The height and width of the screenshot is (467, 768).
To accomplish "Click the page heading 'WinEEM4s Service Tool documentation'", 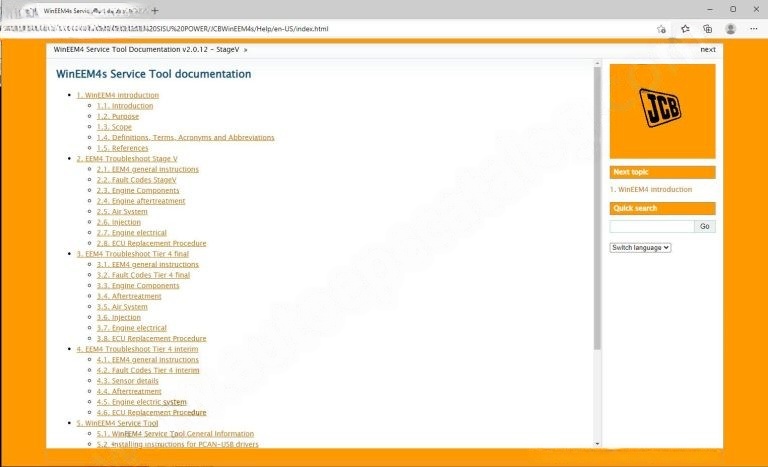I will coord(153,74).
